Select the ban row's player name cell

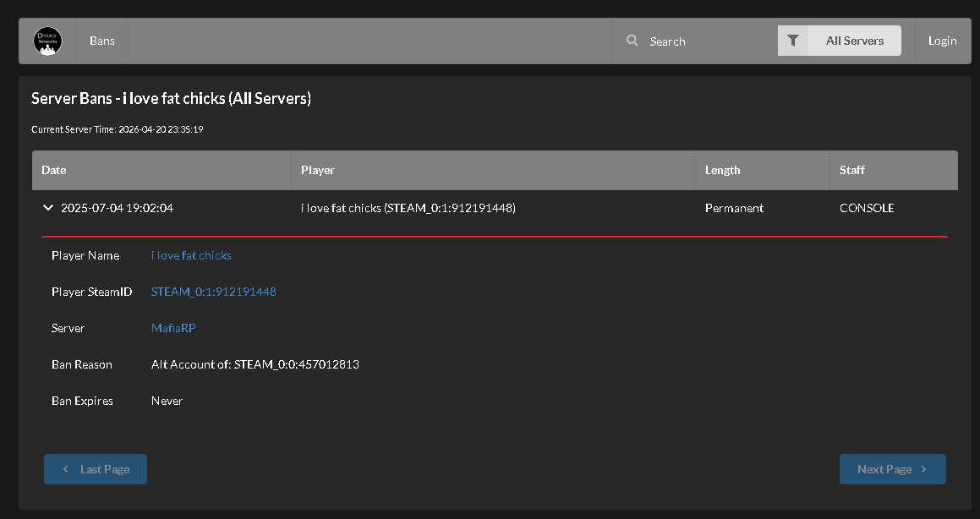click(408, 208)
